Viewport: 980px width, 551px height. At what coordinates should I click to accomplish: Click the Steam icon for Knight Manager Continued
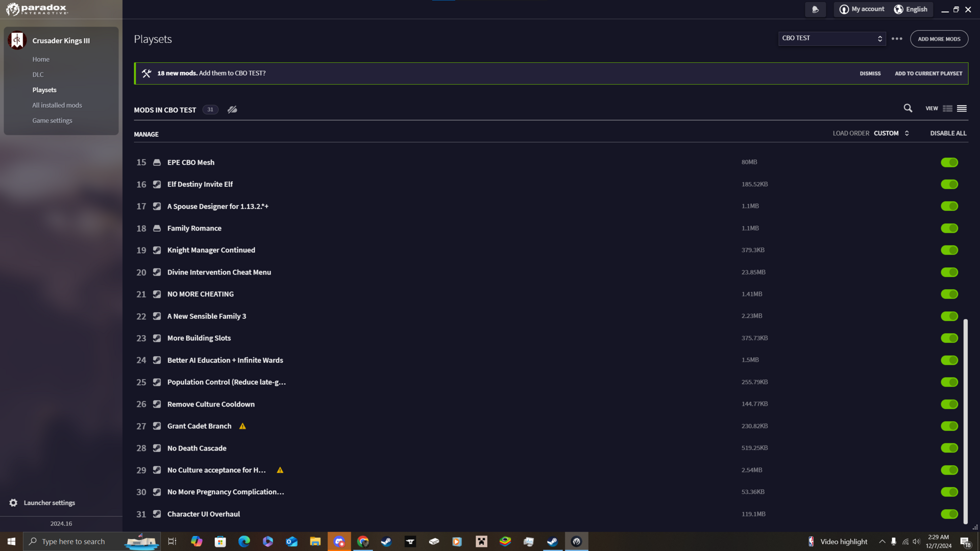tap(157, 250)
